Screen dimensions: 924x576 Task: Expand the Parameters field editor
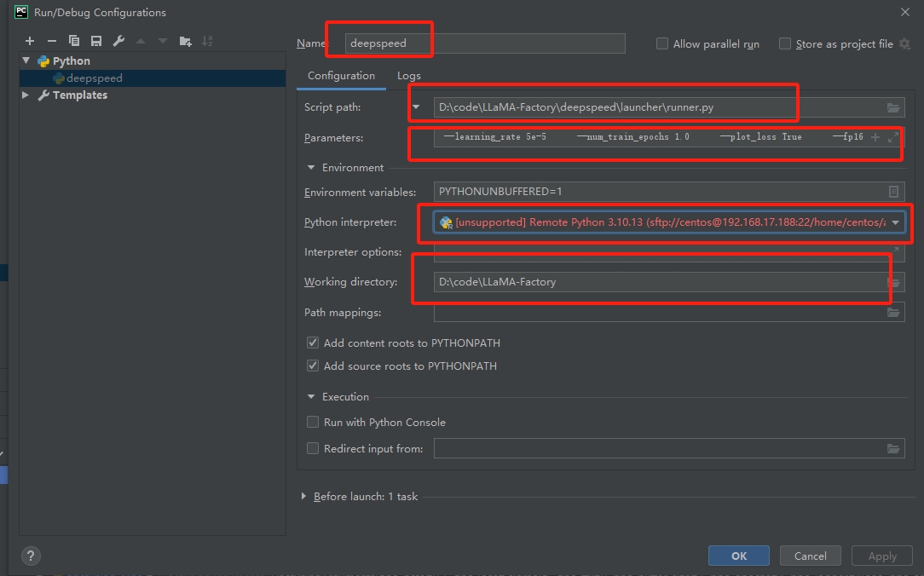893,137
